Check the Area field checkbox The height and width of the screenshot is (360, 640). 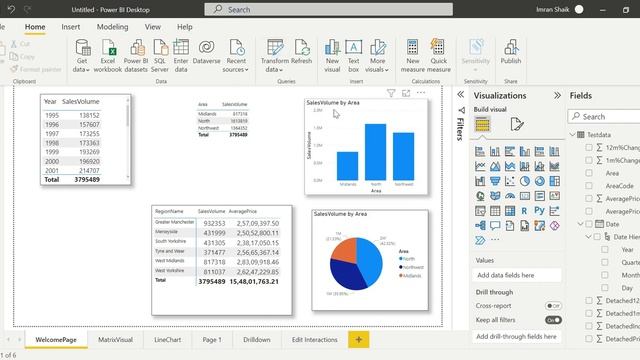click(x=589, y=173)
